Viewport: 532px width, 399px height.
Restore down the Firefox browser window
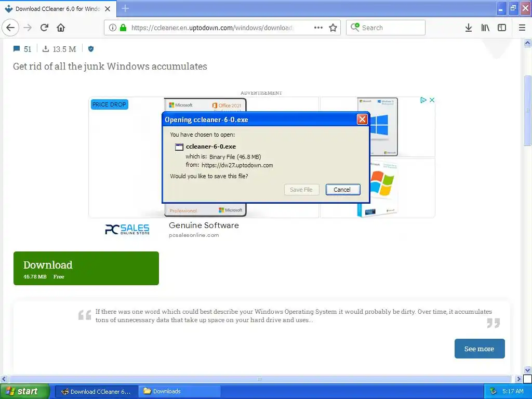pyautogui.click(x=513, y=8)
